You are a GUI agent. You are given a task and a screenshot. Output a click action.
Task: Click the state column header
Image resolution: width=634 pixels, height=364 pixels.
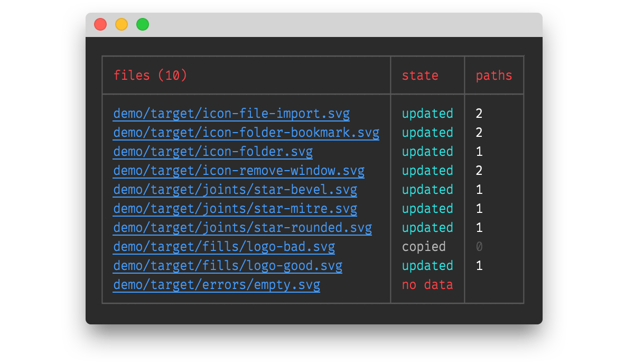[x=420, y=75]
